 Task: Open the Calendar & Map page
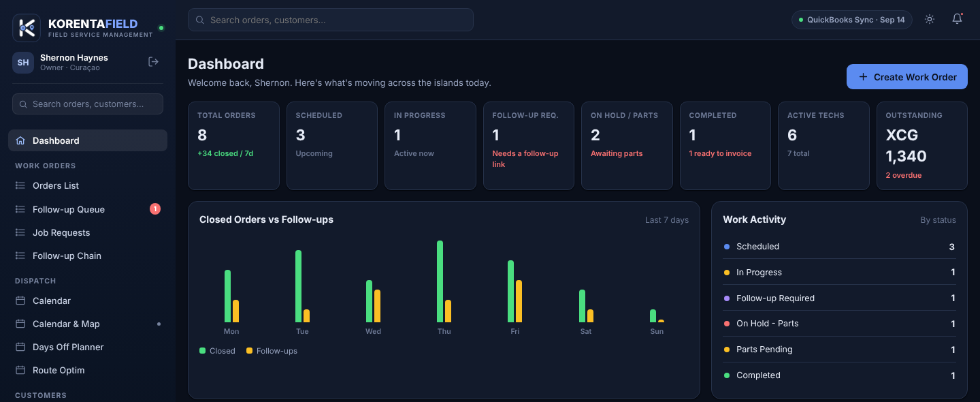click(x=88, y=324)
